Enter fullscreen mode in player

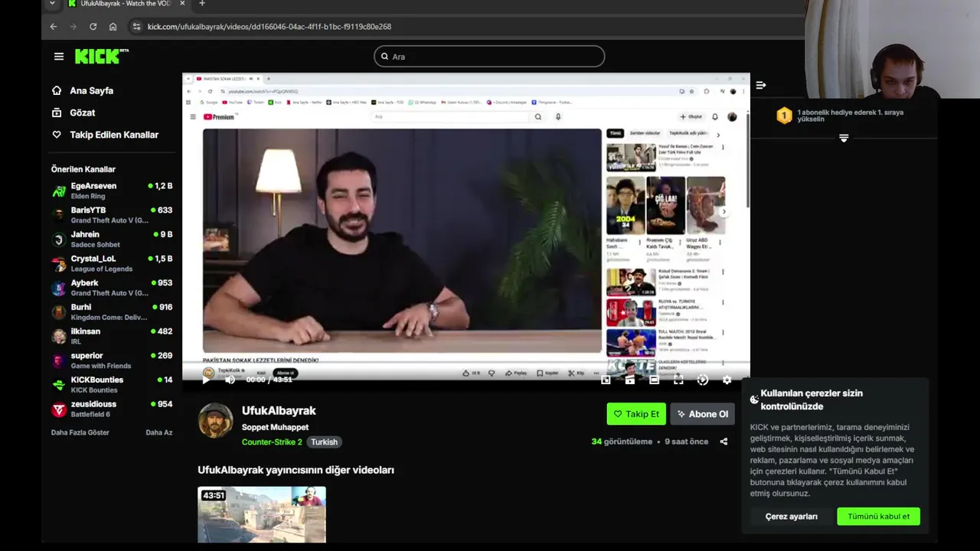(x=678, y=380)
